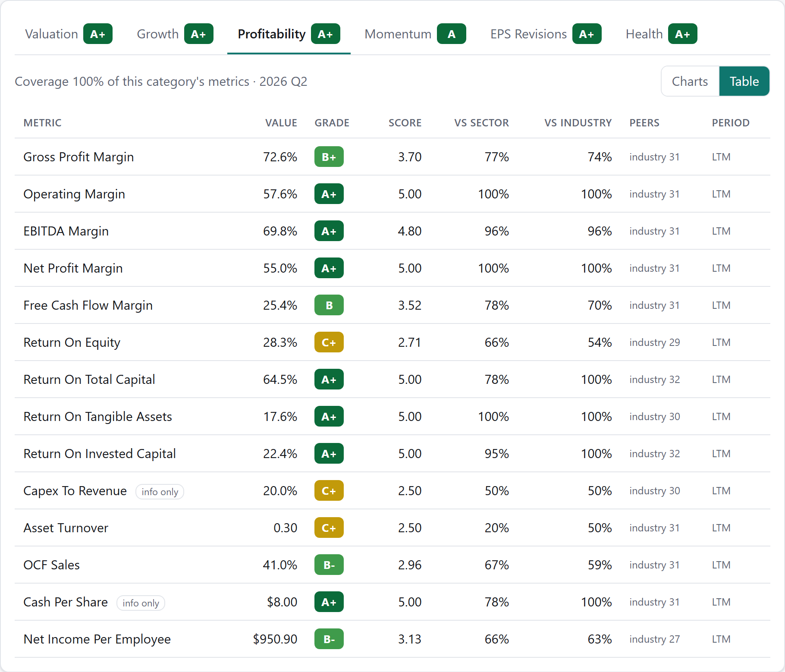The image size is (785, 672).
Task: Click the 'industry 29' peers cell
Action: click(654, 342)
